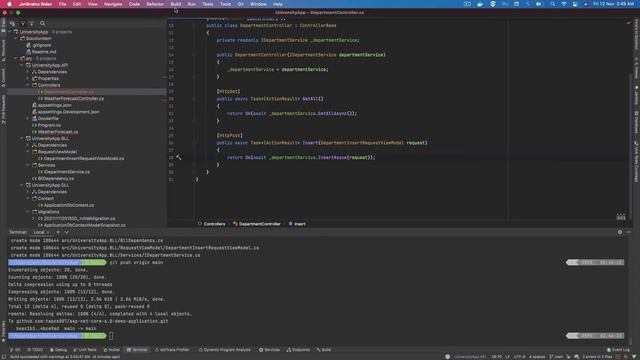
Task: Open the Readme.md file
Action: (44, 52)
